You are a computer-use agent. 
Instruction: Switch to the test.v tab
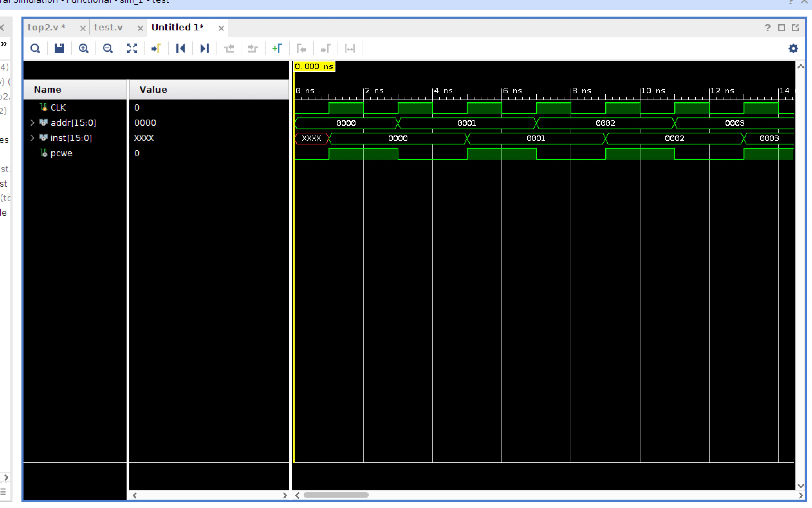[108, 27]
